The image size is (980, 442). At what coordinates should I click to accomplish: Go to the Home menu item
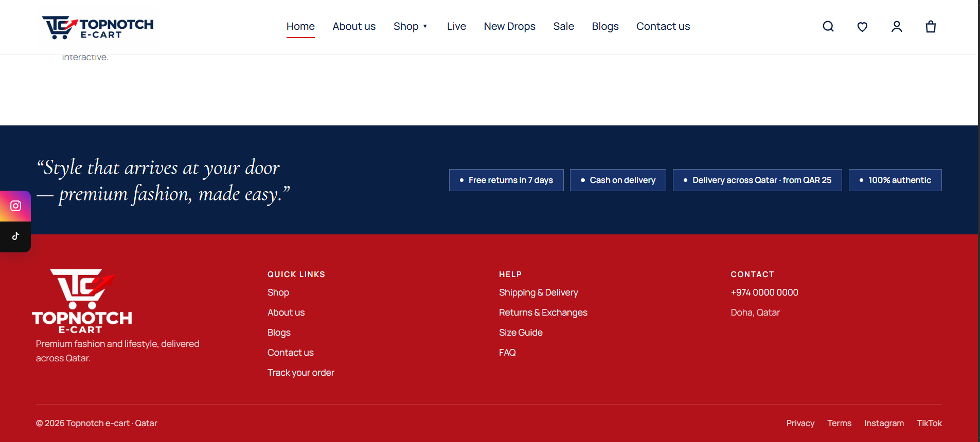click(x=300, y=26)
